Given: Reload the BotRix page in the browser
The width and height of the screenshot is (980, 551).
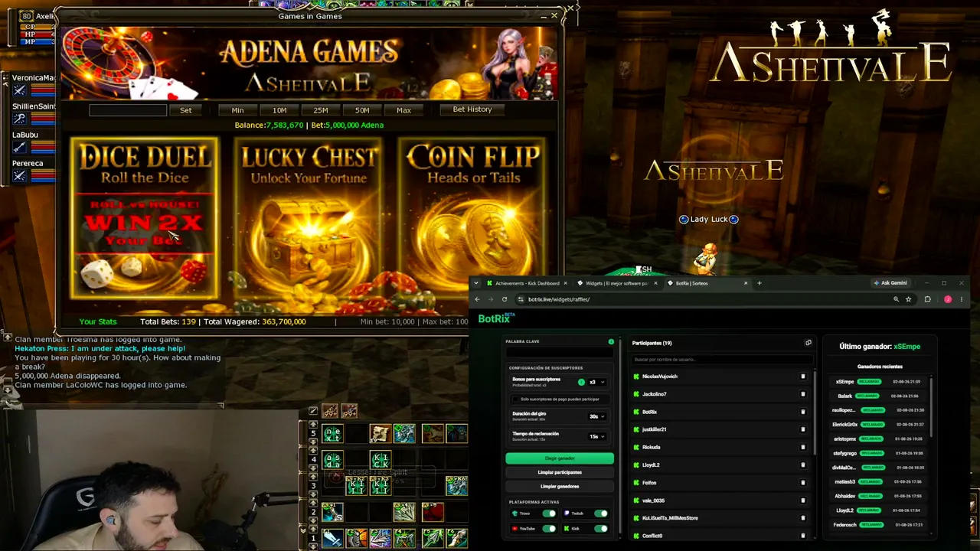Looking at the screenshot, I should (x=504, y=299).
